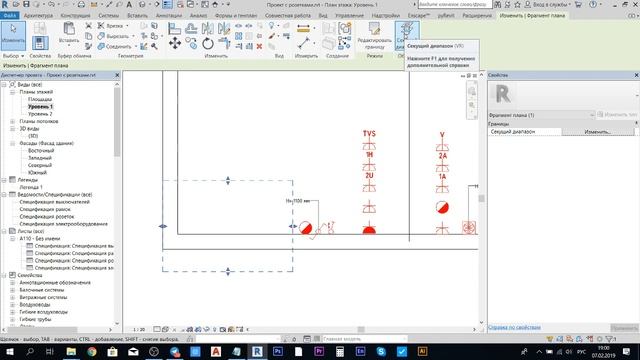Click the shopping cart icon in title bar

tap(578, 4)
